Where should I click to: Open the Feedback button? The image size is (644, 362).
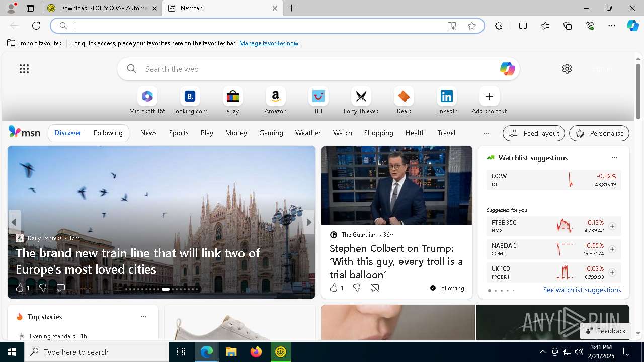(x=605, y=331)
